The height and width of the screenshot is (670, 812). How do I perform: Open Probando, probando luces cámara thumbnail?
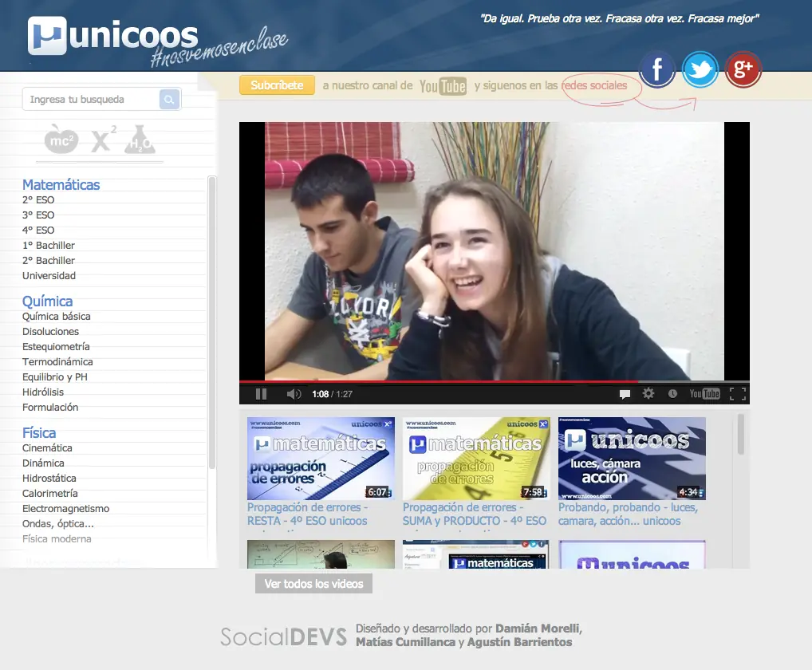coord(632,459)
